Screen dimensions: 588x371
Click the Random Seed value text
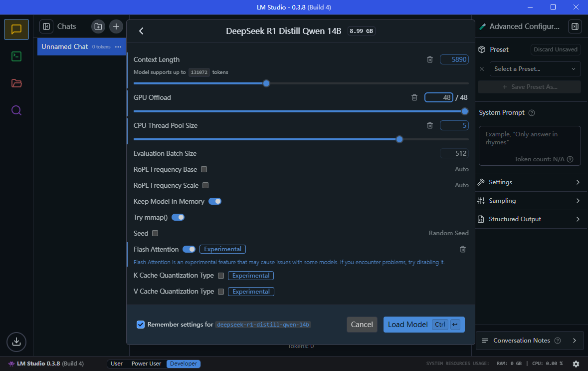[x=448, y=233]
